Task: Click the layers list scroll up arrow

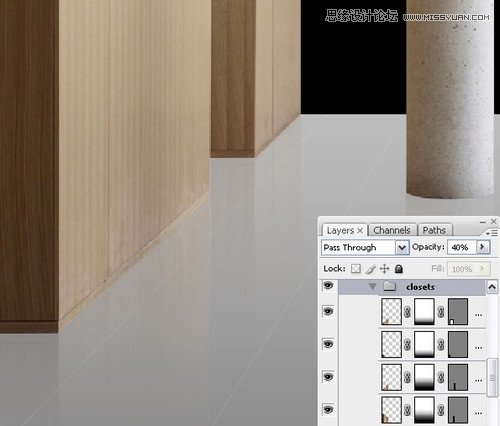Action: [492, 287]
